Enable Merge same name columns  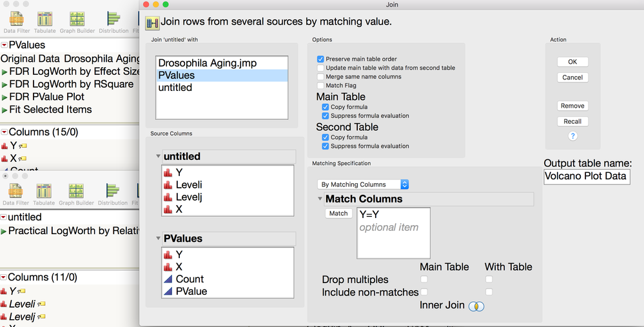(x=320, y=76)
